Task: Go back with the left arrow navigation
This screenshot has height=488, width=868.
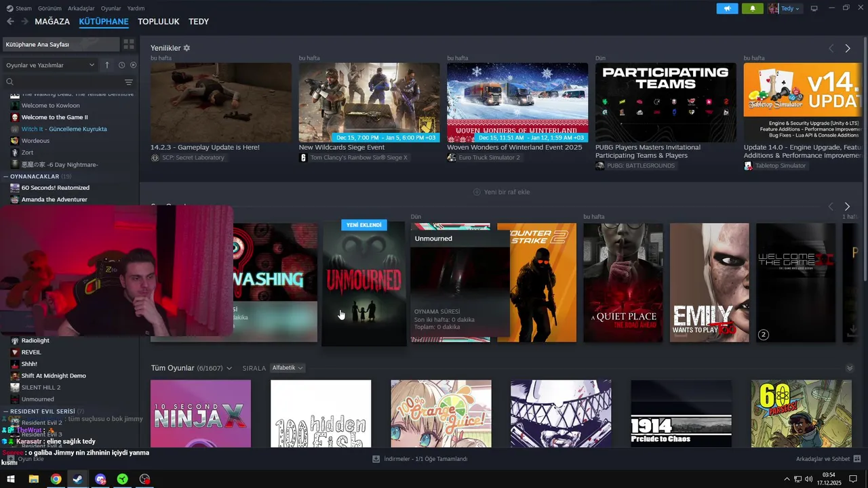Action: pos(10,22)
